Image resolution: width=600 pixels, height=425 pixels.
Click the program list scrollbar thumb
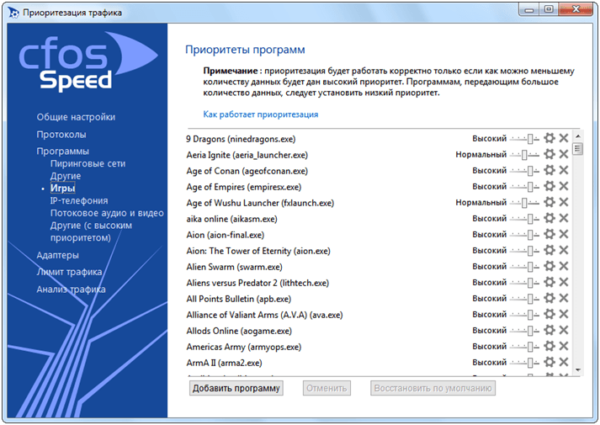(x=578, y=148)
